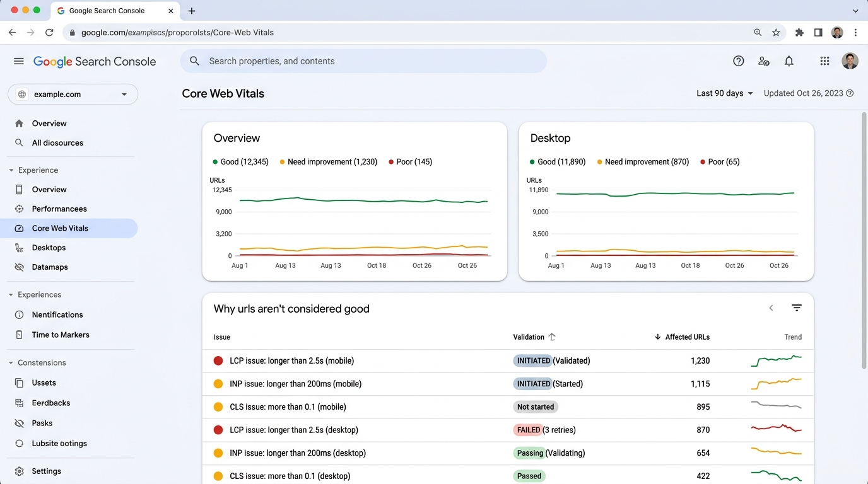Collapse the Experiences sidebar section

pyautogui.click(x=11, y=295)
